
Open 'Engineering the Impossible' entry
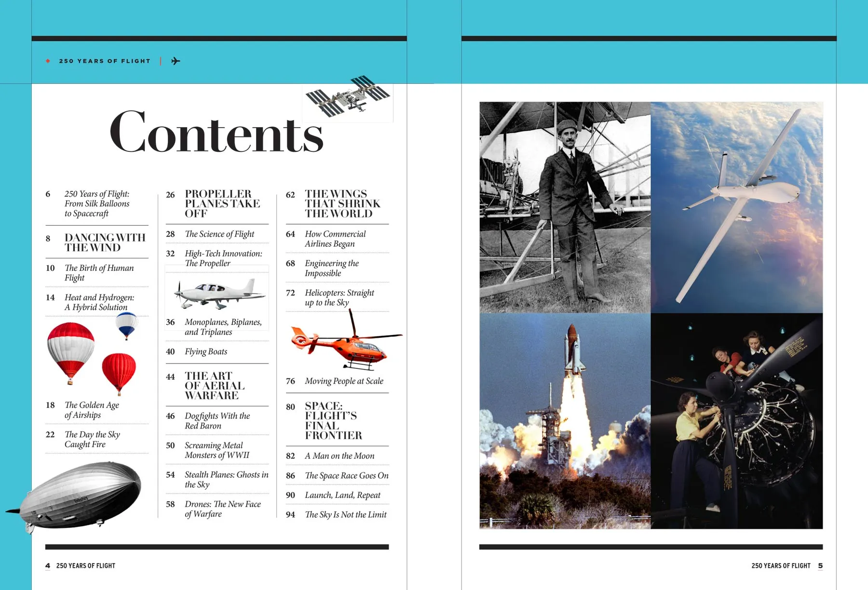[x=332, y=268]
